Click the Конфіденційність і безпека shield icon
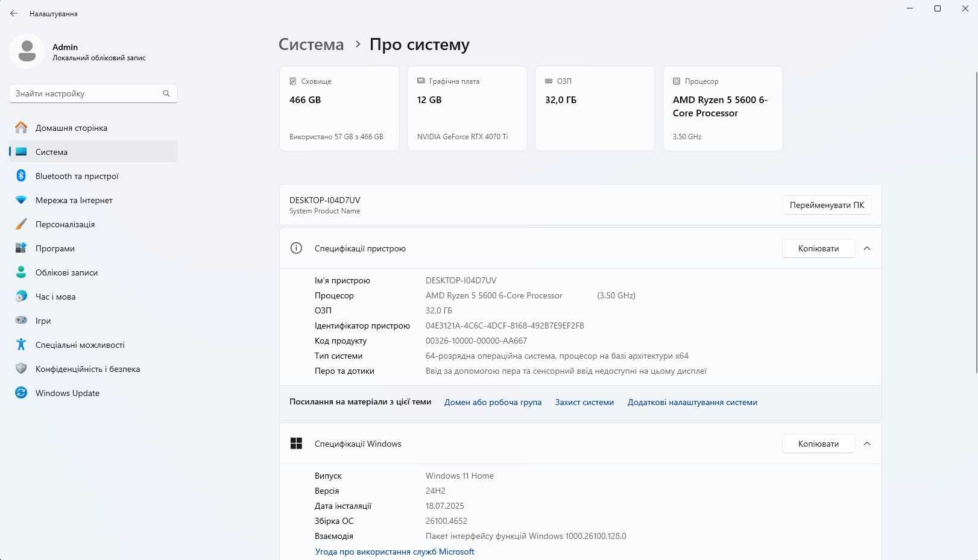978x560 pixels. coord(21,369)
